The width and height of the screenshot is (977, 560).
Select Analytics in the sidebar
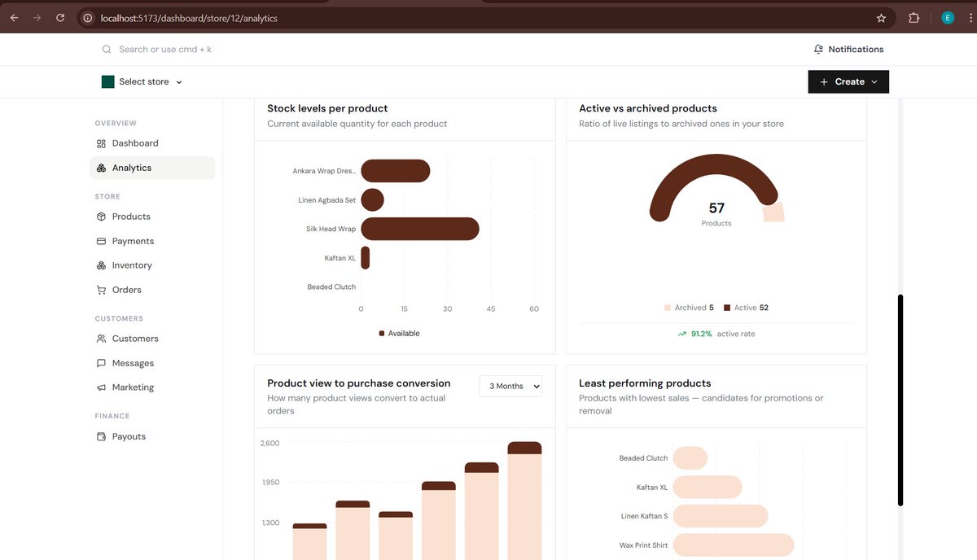[152, 168]
